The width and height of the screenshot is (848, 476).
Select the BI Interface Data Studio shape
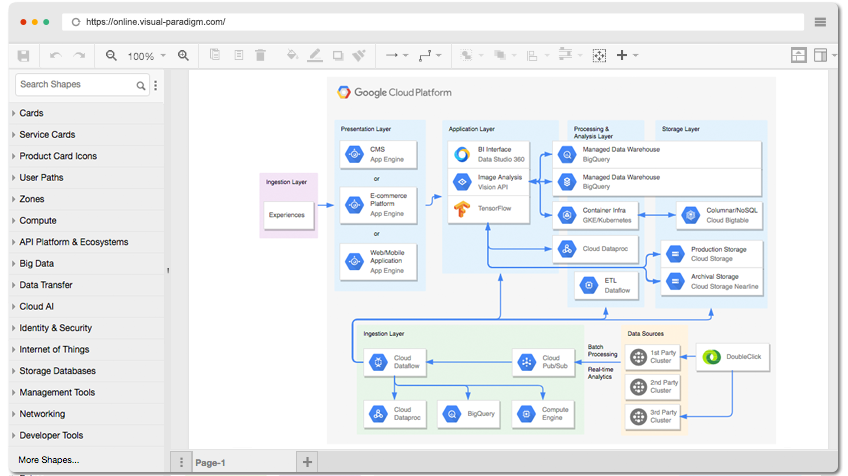[488, 155]
